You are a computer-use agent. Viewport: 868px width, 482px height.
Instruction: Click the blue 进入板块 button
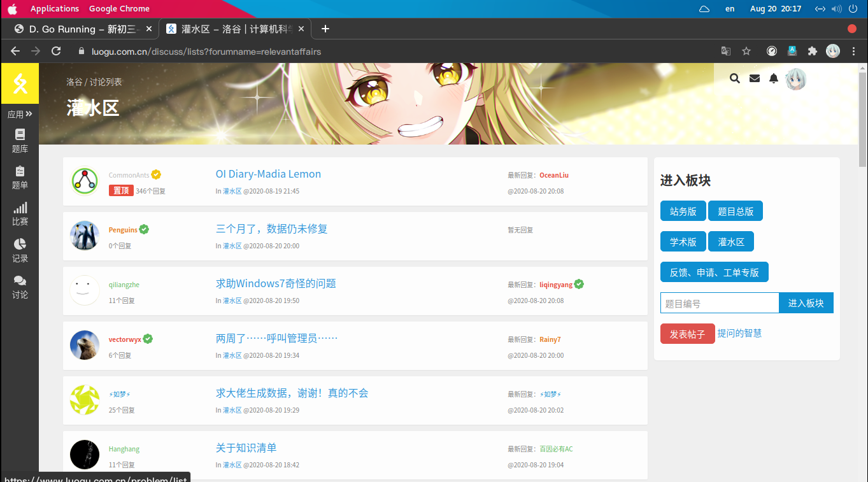(x=806, y=303)
